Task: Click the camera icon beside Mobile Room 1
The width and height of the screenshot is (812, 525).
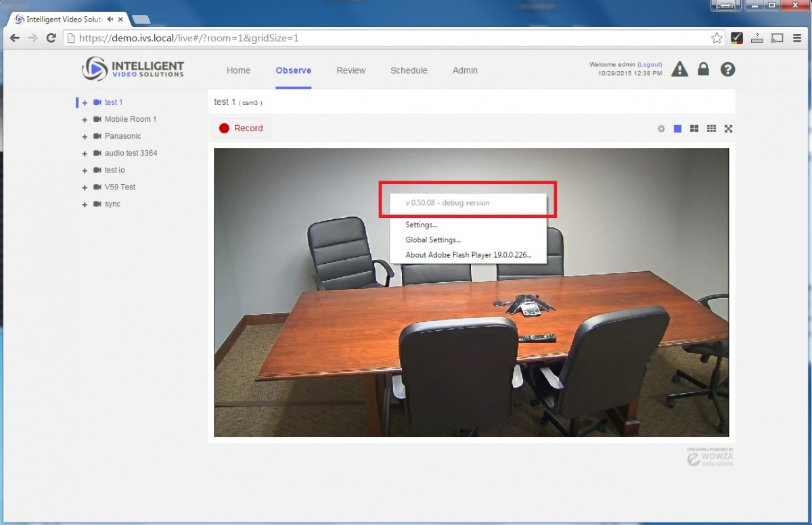Action: click(97, 119)
